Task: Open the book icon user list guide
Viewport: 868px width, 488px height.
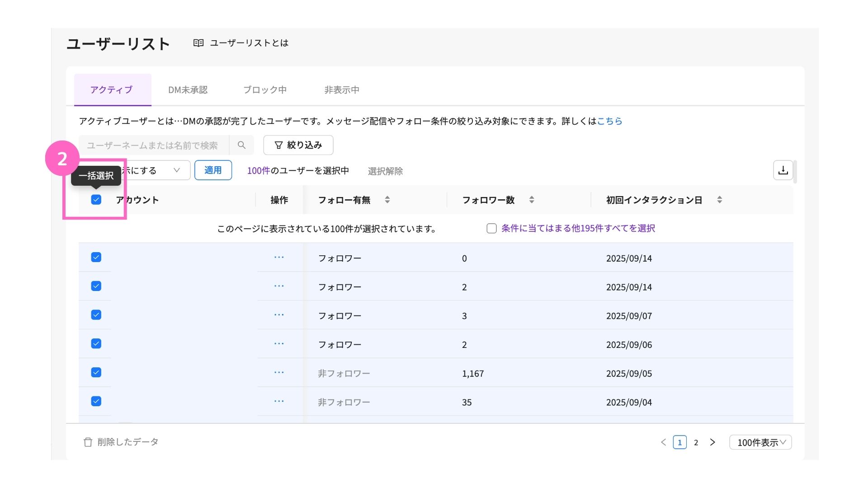Action: (x=198, y=43)
